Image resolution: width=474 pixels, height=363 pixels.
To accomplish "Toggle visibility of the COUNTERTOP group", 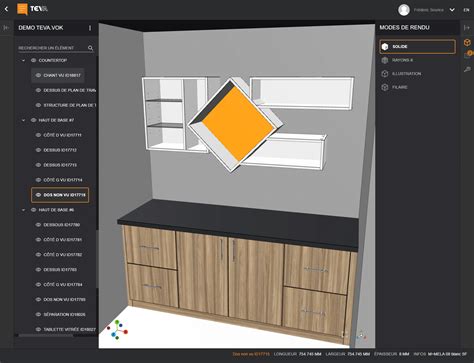I will coord(33,60).
